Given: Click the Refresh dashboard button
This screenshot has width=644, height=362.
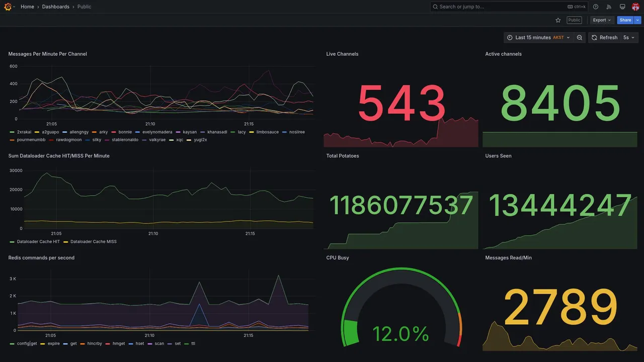Looking at the screenshot, I should coord(604,38).
